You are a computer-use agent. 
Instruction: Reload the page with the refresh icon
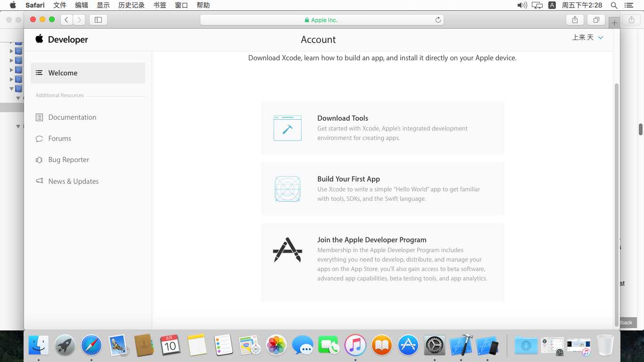pos(438,20)
